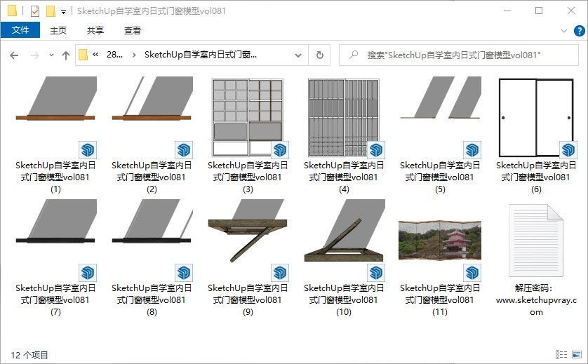Open Help via the blue question icon
The image size is (588, 364).
tap(580, 31)
